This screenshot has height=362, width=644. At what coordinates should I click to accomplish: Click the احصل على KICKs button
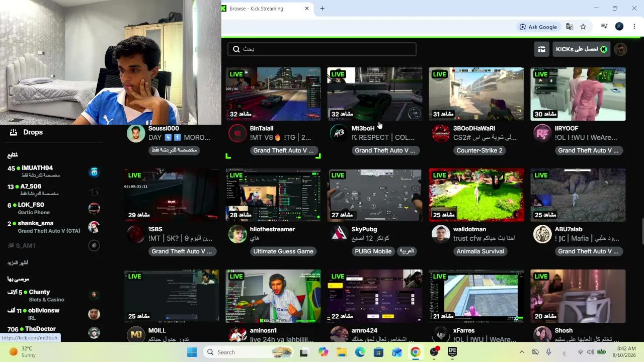[582, 49]
